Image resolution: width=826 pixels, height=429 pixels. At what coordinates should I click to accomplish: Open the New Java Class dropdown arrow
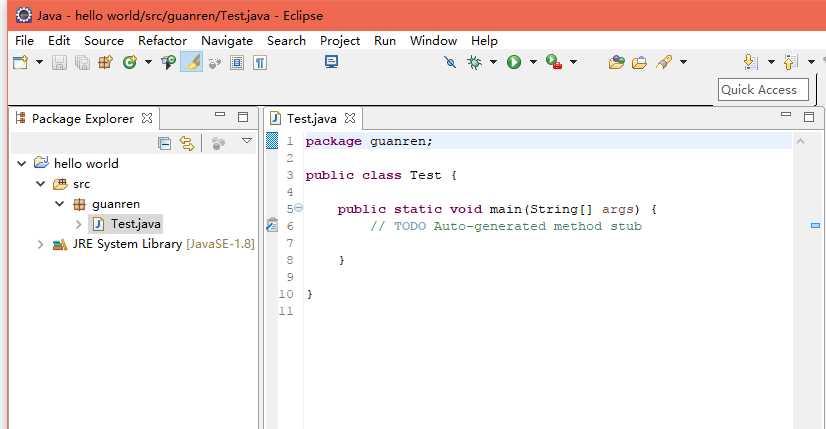(148, 62)
